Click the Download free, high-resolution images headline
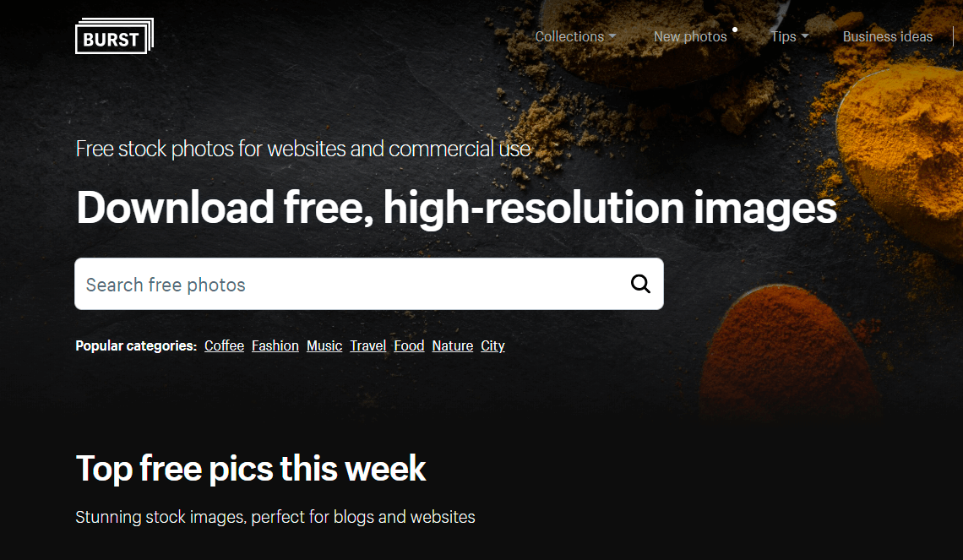Image resolution: width=963 pixels, height=560 pixels. (x=456, y=208)
